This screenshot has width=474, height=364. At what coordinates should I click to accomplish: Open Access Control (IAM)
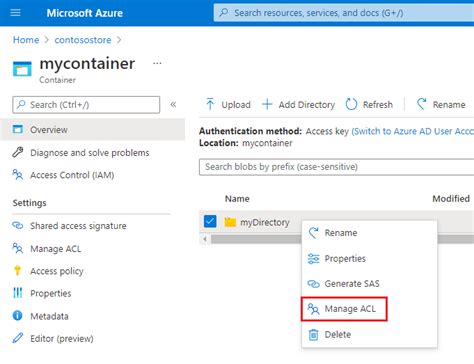tap(72, 175)
